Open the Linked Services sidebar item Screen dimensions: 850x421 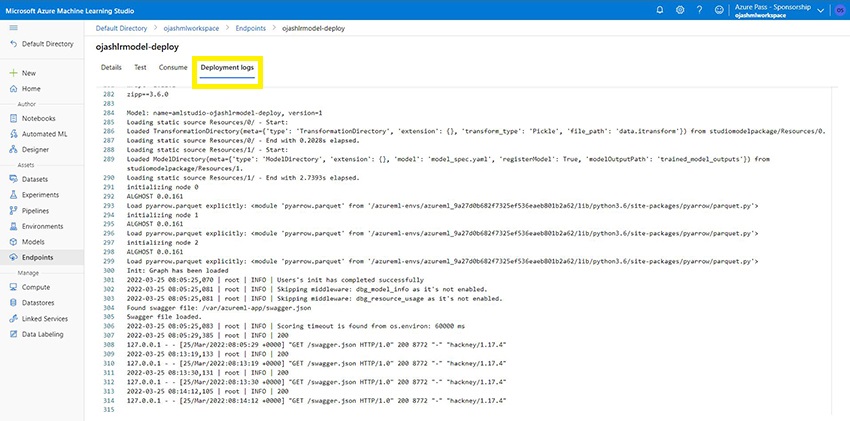pos(42,319)
